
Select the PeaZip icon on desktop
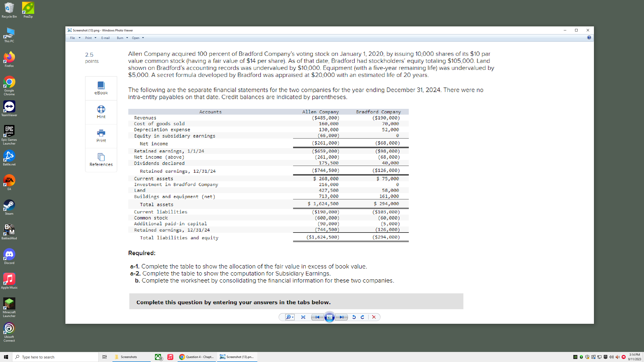(x=27, y=8)
